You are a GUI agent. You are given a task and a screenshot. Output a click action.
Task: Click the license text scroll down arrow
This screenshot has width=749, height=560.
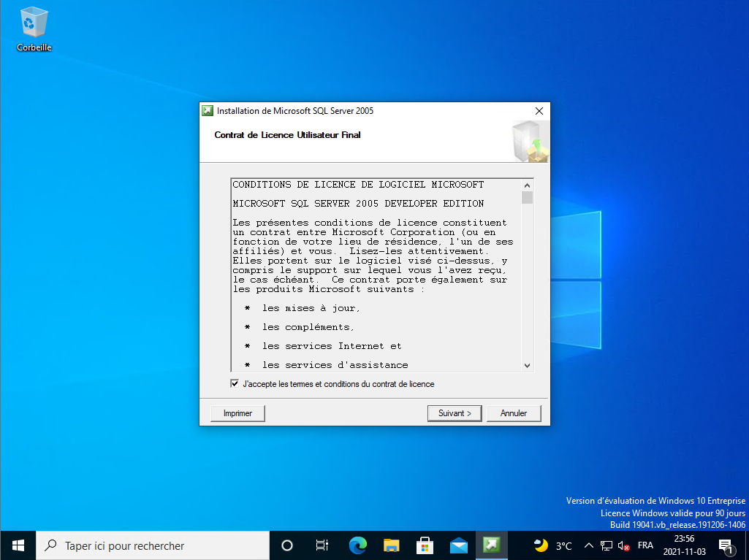click(x=527, y=365)
